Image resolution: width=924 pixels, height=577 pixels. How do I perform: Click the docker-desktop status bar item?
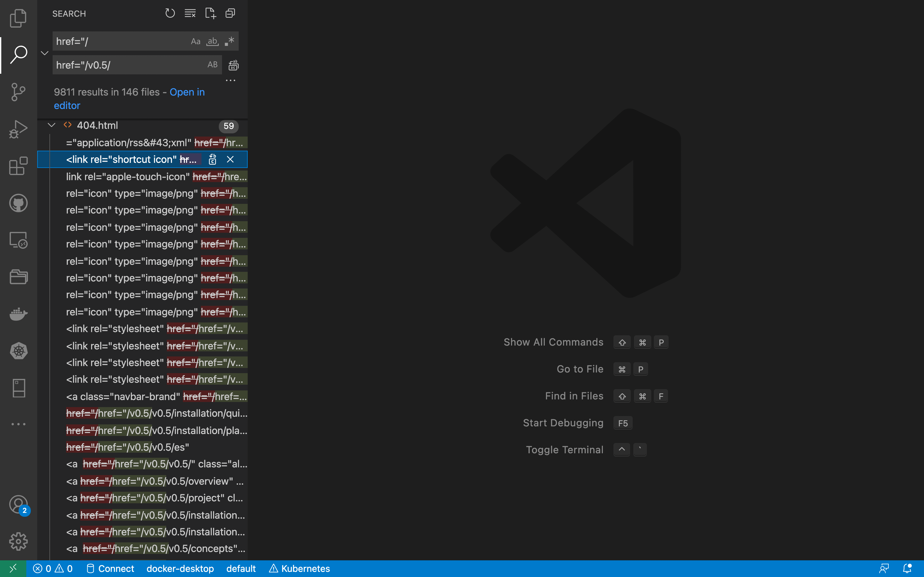(180, 569)
